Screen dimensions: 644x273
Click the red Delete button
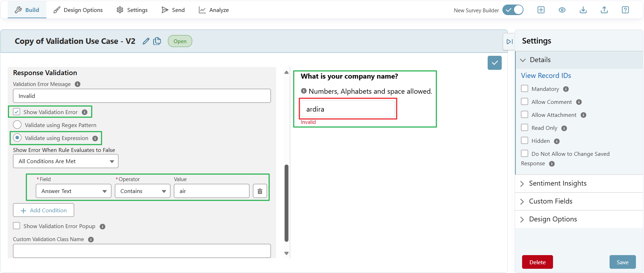coord(538,262)
